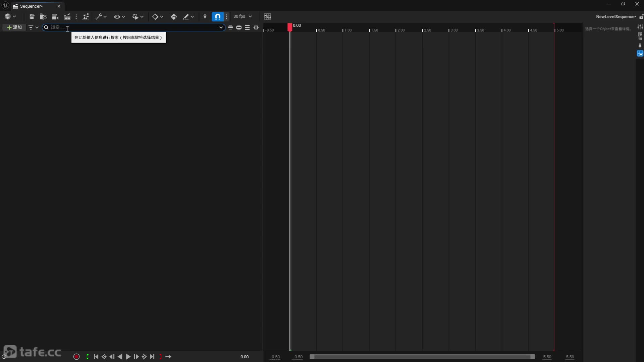Open the Curve Editor icon
The image size is (644, 362).
point(267,17)
